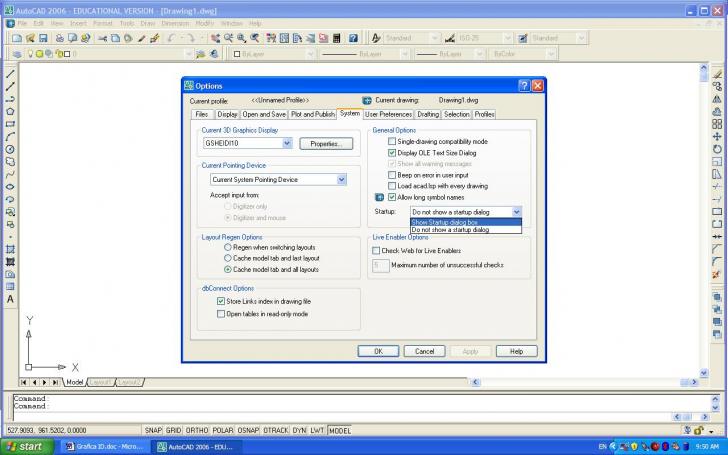Choose Do not show a startup dialog entry
Image resolution: width=728 pixels, height=455 pixels.
tap(466, 229)
